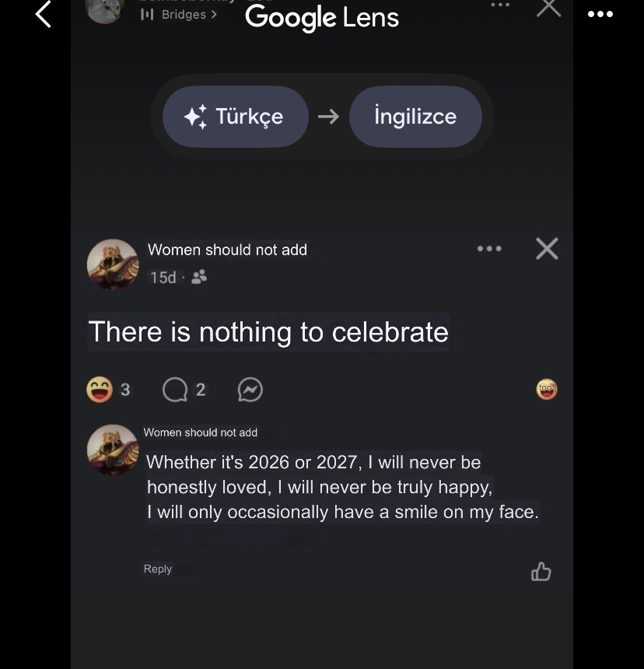
Task: Select Türkçe source language pill
Action: [236, 117]
